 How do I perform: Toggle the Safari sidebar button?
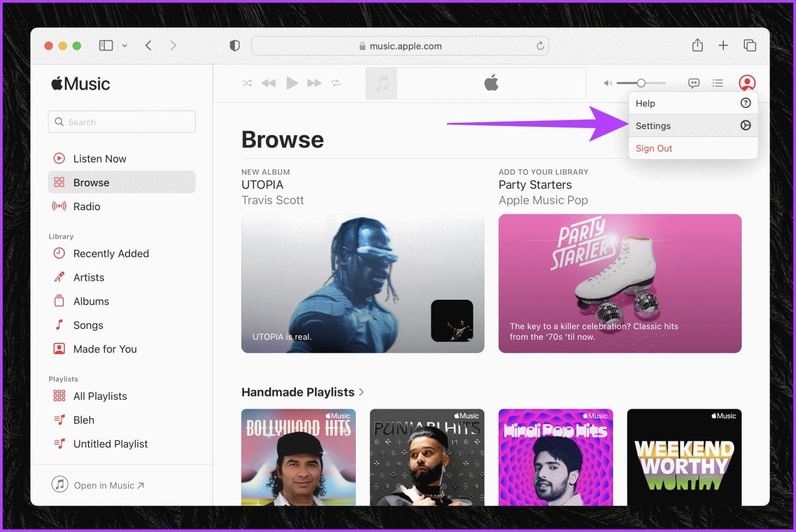tap(106, 45)
